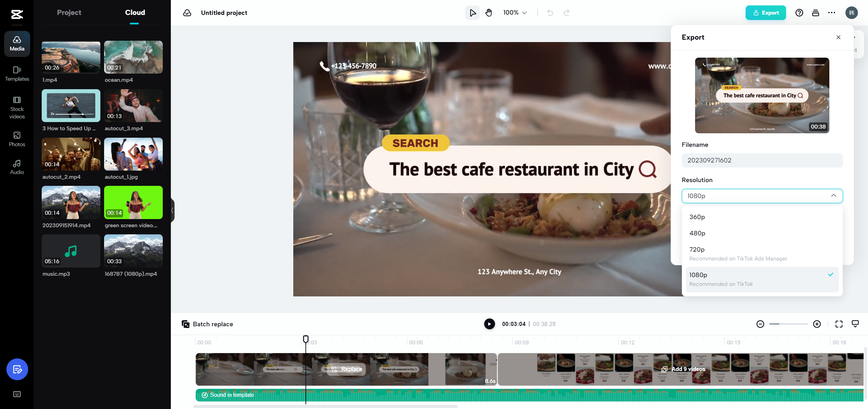This screenshot has width=868, height=409.
Task: Click the play button in timeline
Action: (x=489, y=324)
